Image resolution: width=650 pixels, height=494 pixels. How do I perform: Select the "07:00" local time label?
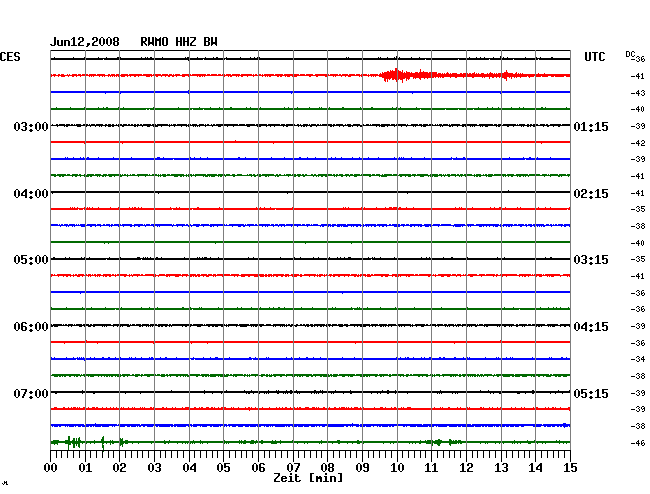[x=31, y=393]
